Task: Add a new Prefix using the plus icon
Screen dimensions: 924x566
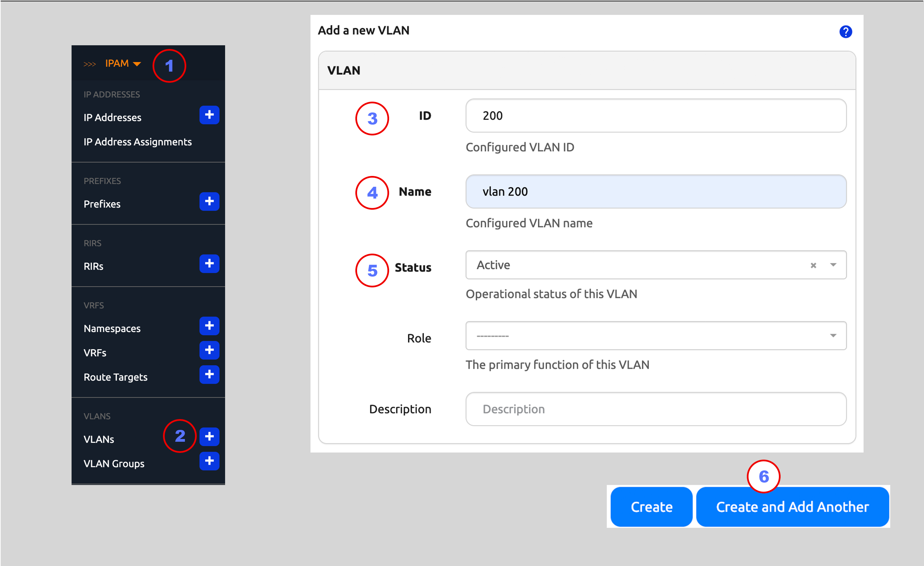Action: (x=209, y=202)
